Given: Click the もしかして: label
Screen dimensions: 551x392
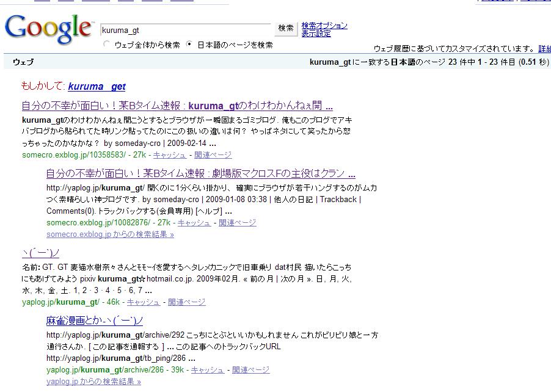Looking at the screenshot, I should 43,86.
